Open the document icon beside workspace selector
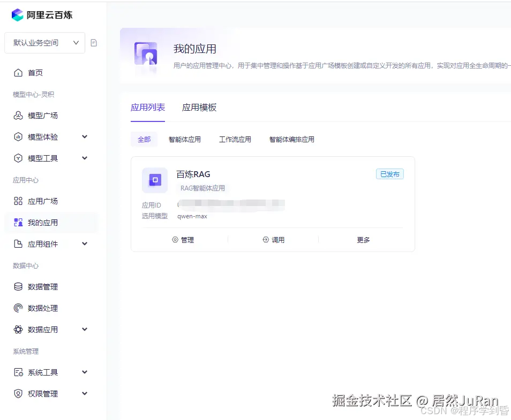 coord(94,43)
